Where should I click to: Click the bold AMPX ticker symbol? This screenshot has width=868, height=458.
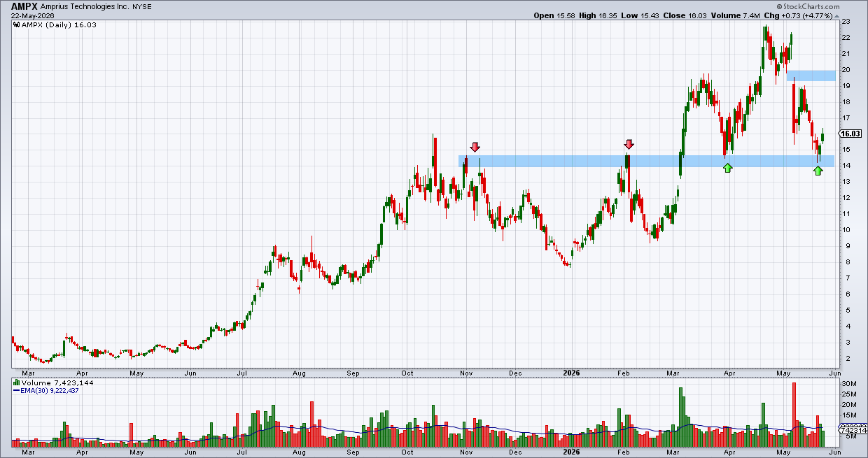[x=24, y=6]
